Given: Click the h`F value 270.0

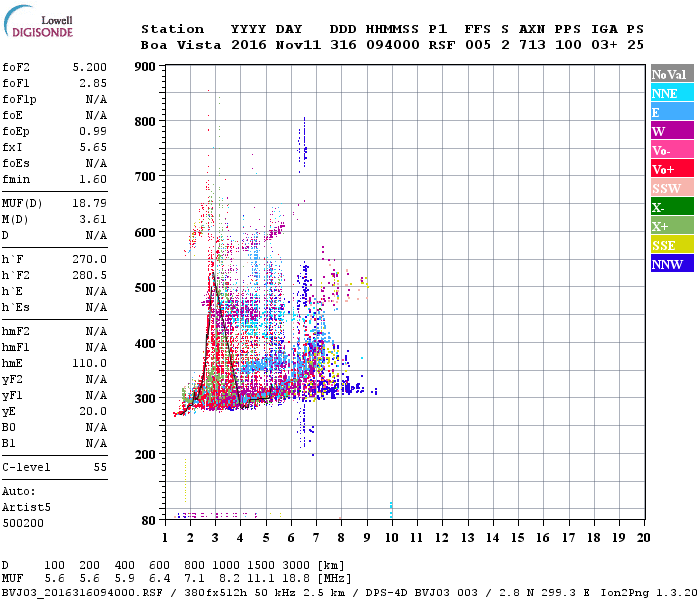Looking at the screenshot, I should pyautogui.click(x=90, y=259).
